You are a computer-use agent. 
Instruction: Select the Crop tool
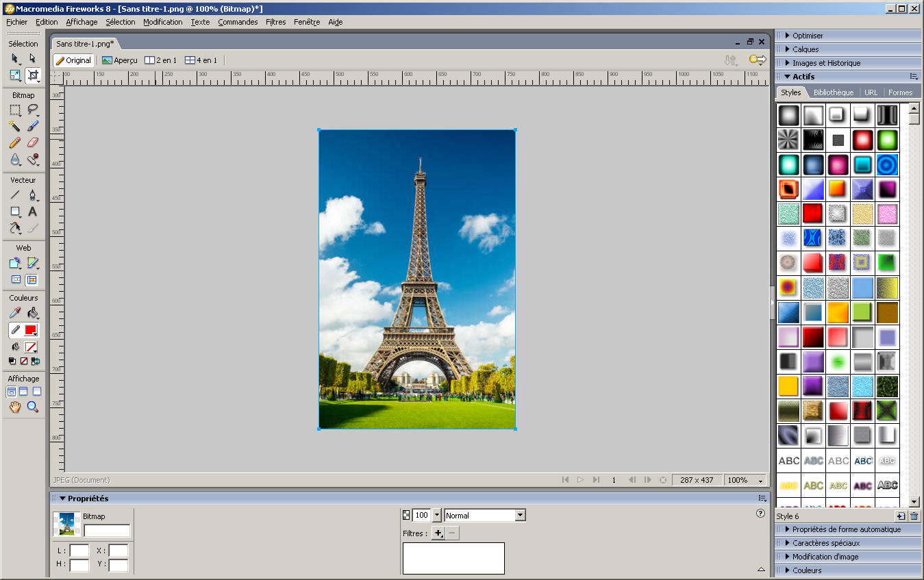click(x=32, y=75)
